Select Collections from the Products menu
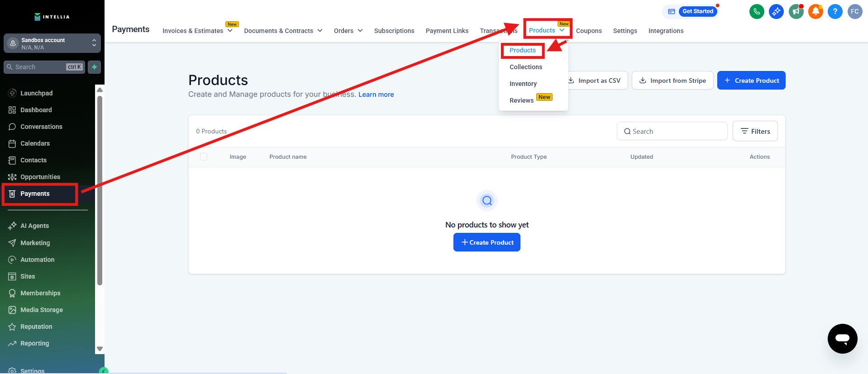Image resolution: width=868 pixels, height=374 pixels. coord(525,67)
